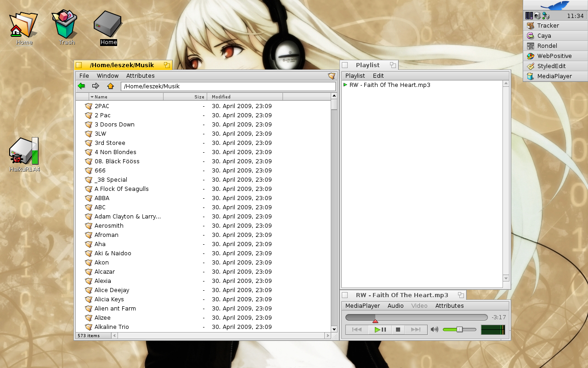
Task: Stop playback with the stop button
Action: 398,329
